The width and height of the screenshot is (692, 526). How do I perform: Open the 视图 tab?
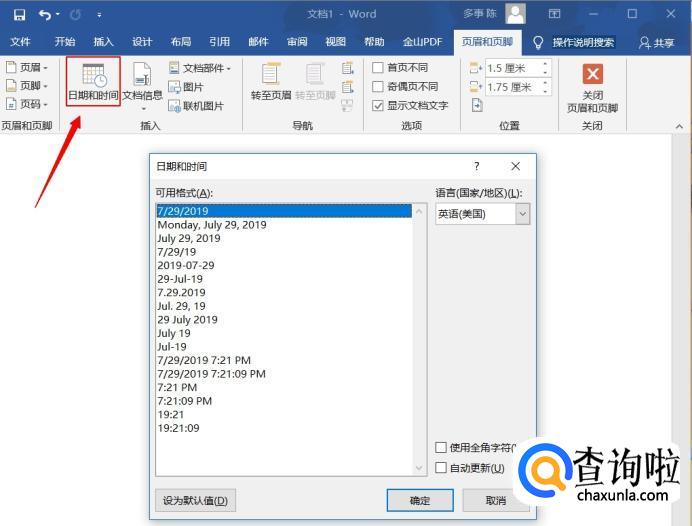pos(335,42)
